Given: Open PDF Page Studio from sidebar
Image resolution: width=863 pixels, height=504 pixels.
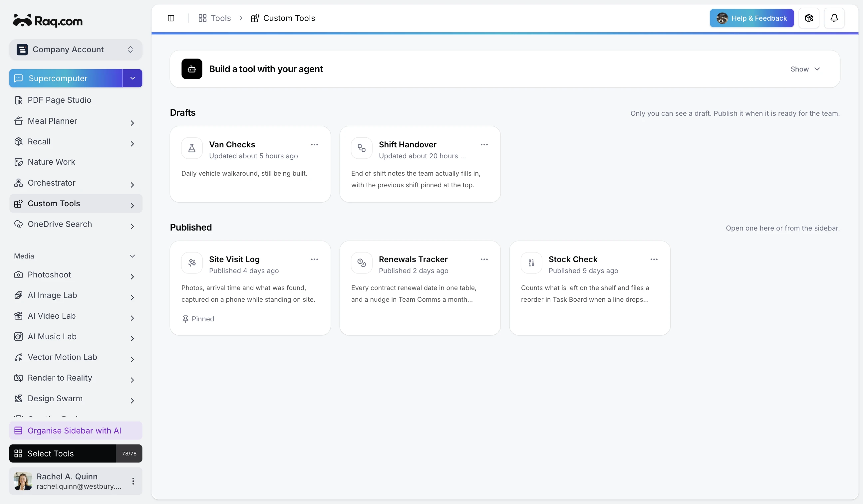Looking at the screenshot, I should [x=76, y=100].
